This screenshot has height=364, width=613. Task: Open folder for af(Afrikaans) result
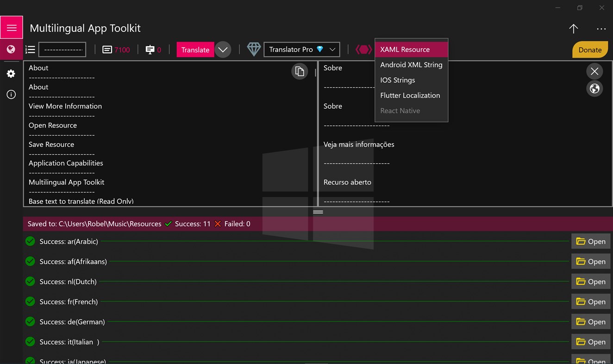pos(591,261)
